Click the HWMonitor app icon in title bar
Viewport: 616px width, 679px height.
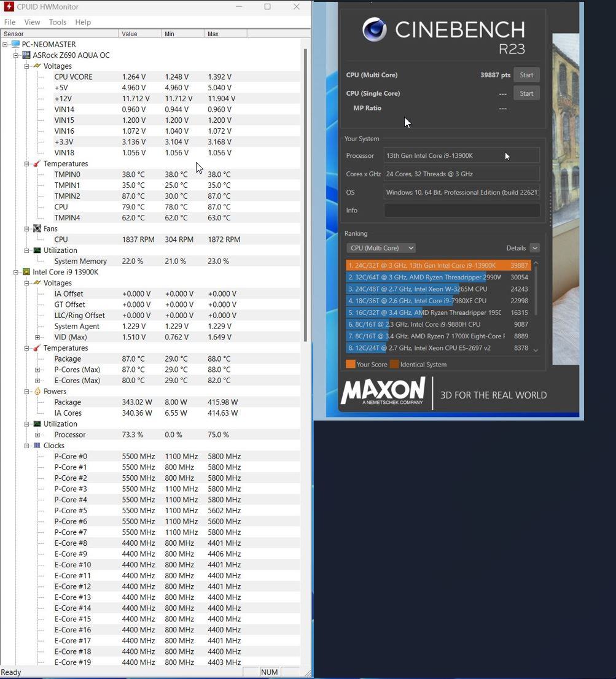point(9,7)
